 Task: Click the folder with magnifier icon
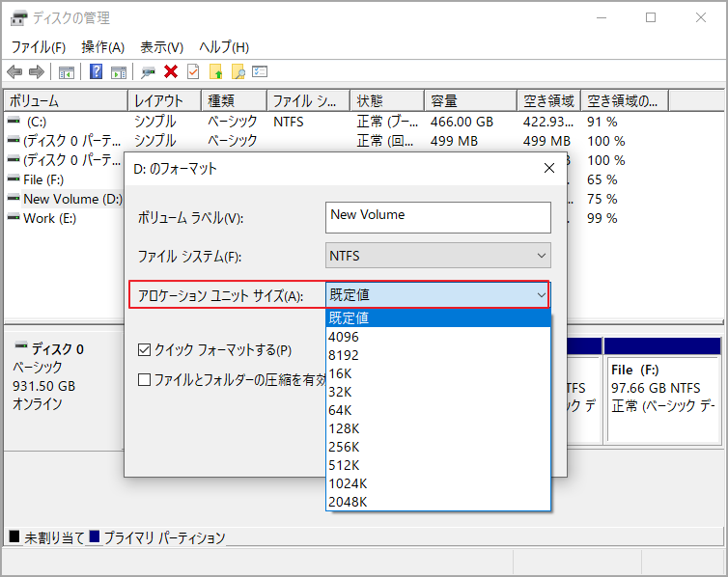click(238, 72)
